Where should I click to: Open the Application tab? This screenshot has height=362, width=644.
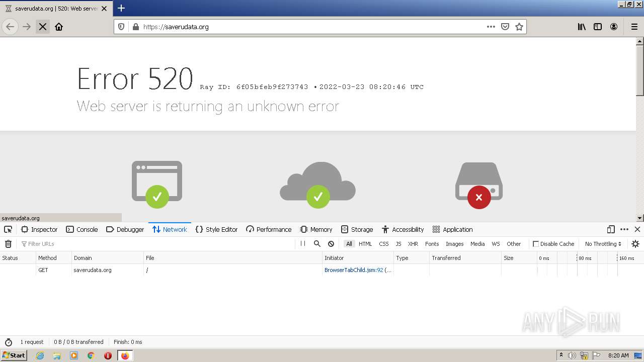(x=452, y=229)
